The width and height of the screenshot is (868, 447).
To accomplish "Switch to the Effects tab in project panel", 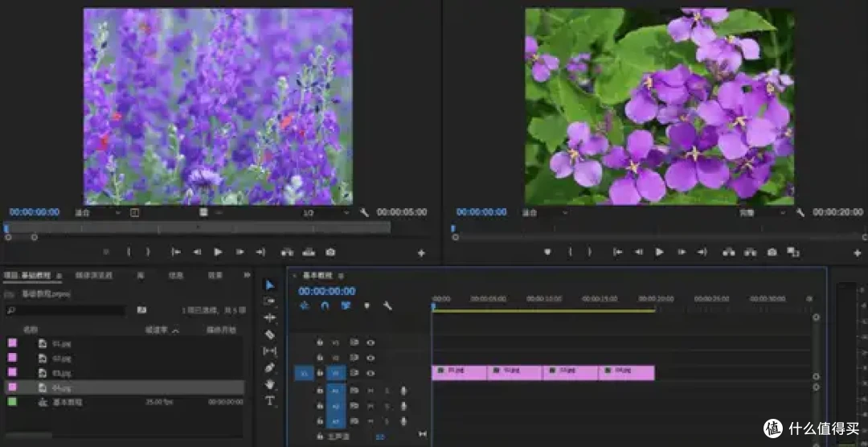I will point(215,275).
